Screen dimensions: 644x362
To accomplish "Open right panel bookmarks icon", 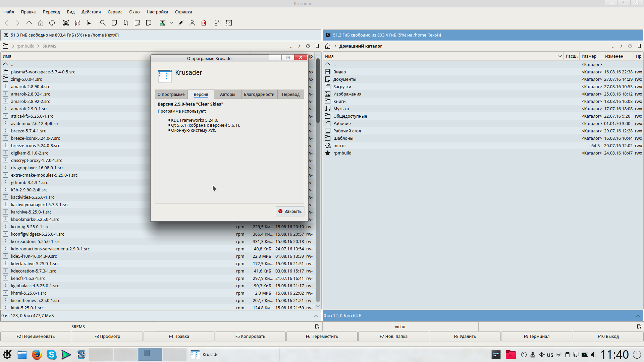I will 639,46.
